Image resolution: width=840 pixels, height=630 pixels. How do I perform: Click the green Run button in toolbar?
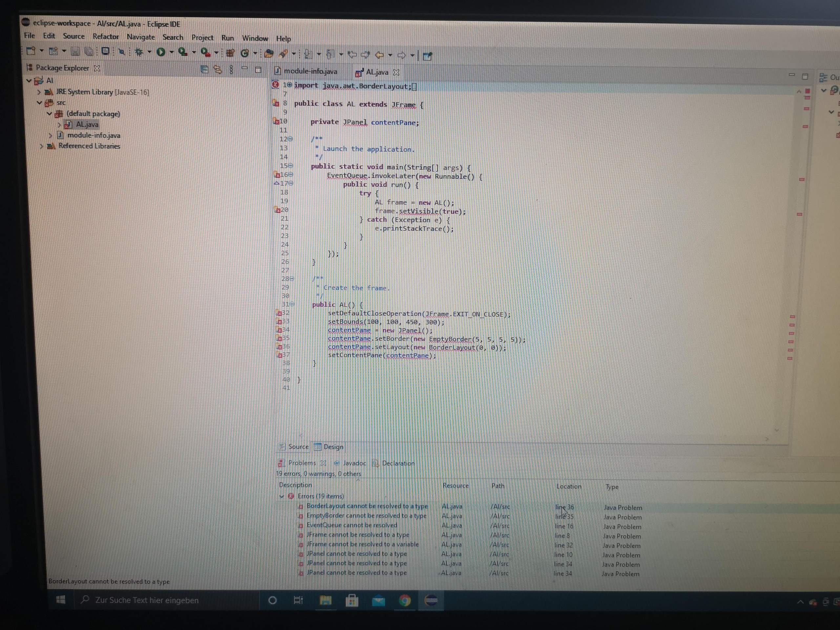(x=161, y=52)
